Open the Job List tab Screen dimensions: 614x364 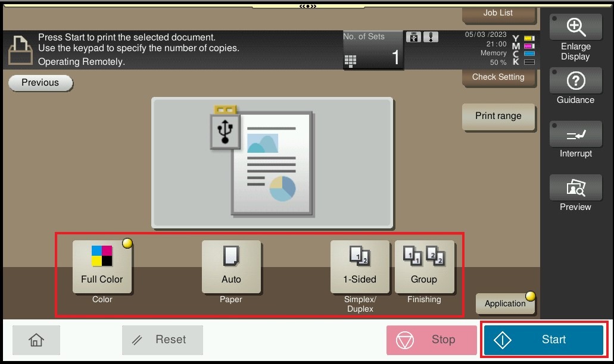coord(498,13)
